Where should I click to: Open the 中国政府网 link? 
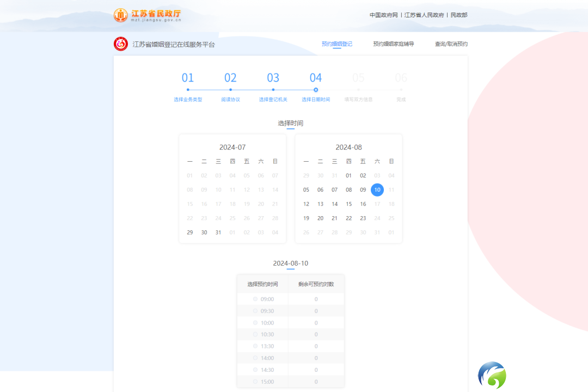pos(384,15)
